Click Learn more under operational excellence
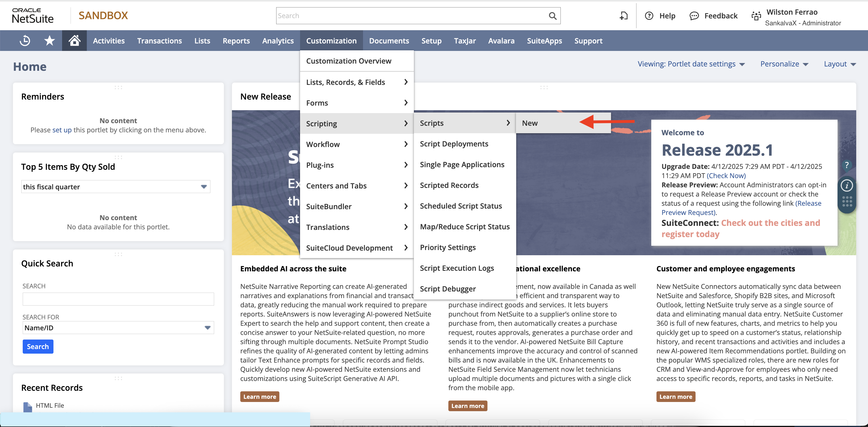The height and width of the screenshot is (427, 868). [x=468, y=406]
